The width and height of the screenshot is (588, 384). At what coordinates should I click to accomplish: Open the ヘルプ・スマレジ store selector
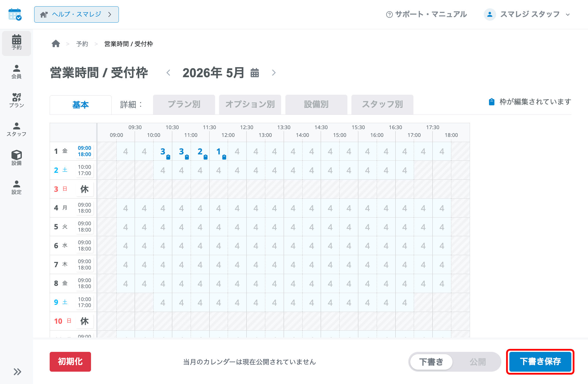tap(76, 14)
